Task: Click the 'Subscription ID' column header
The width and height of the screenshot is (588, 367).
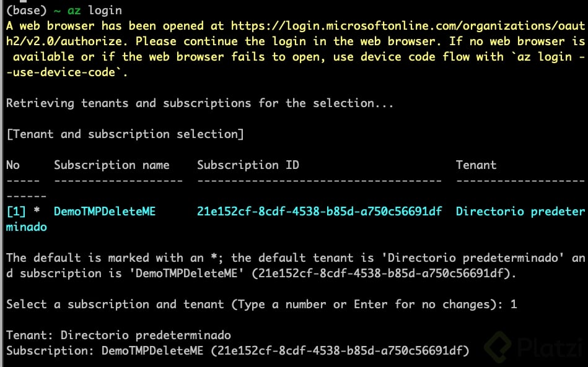Action: tap(248, 165)
